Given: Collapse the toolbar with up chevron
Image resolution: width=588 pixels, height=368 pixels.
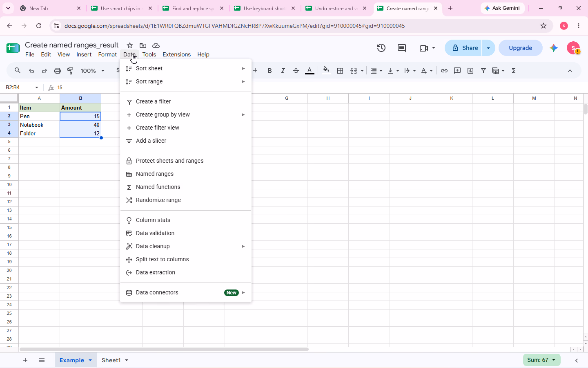Looking at the screenshot, I should coord(570,71).
